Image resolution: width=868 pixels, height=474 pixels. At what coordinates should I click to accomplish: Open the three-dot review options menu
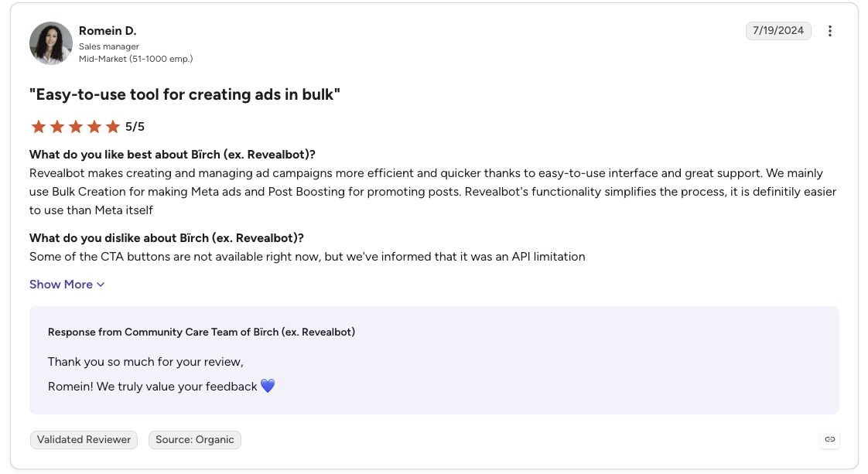click(829, 31)
